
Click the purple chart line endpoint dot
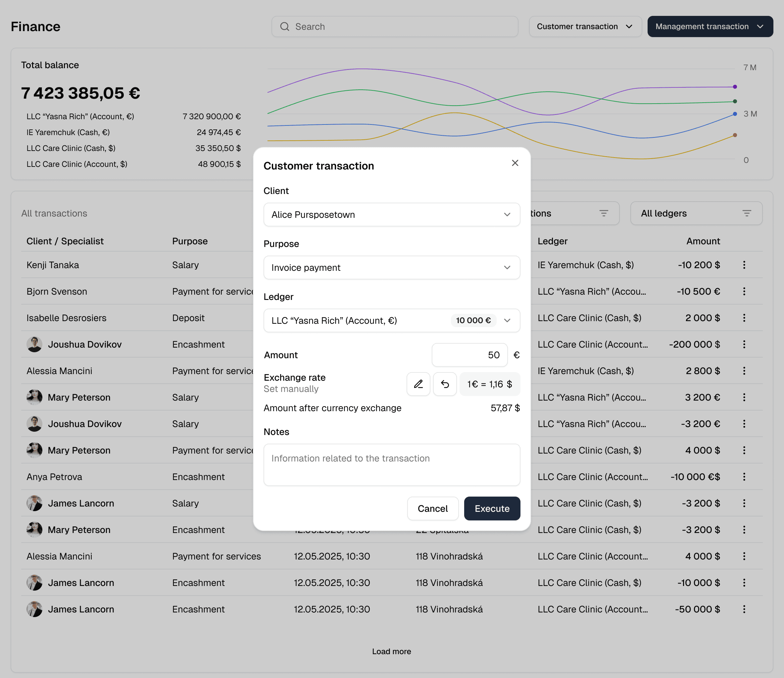[x=735, y=87]
